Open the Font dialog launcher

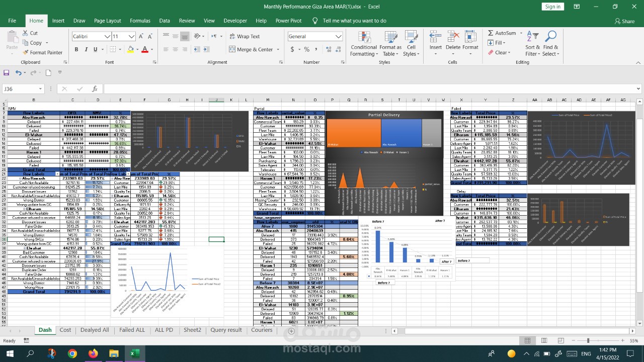(x=155, y=62)
